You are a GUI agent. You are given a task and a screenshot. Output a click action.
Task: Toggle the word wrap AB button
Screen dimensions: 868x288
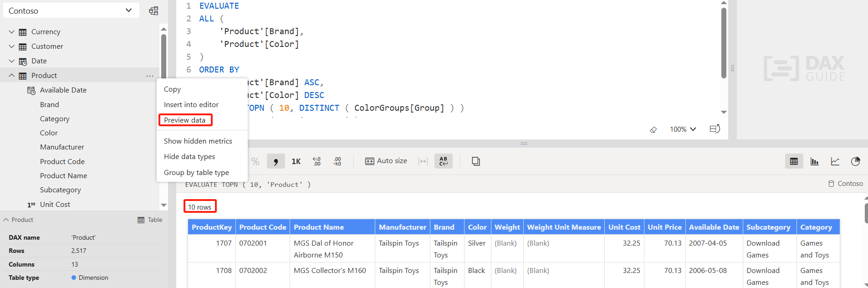[x=444, y=161]
